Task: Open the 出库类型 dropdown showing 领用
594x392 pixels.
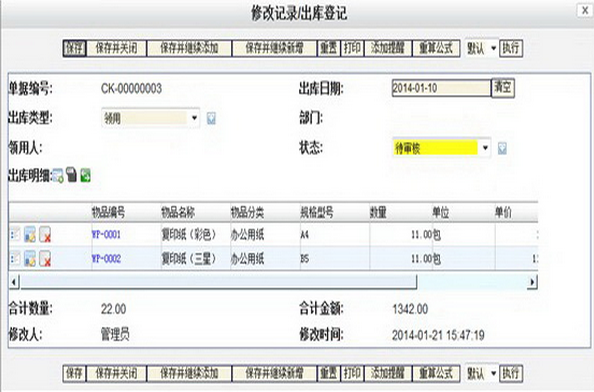Action: (x=150, y=118)
